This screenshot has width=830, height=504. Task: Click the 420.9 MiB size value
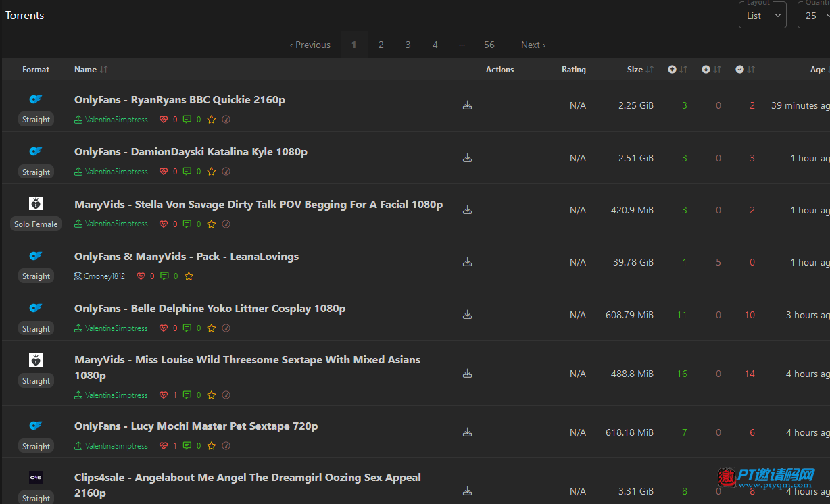coord(633,210)
